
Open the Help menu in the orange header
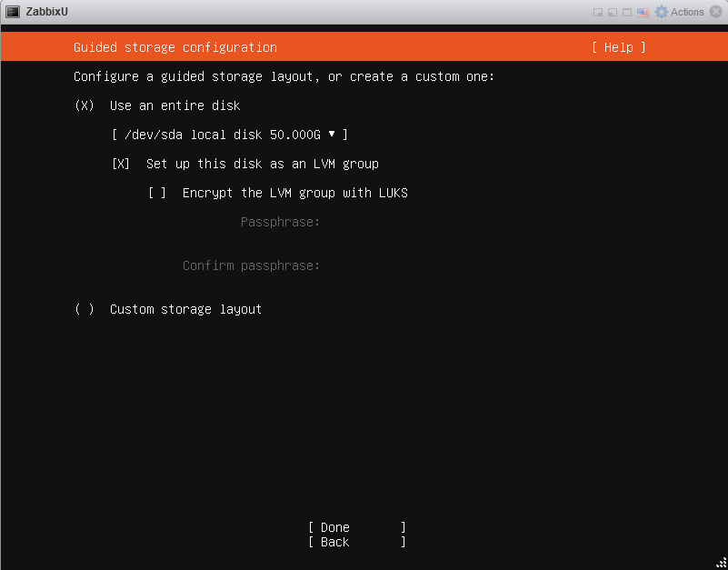(618, 47)
